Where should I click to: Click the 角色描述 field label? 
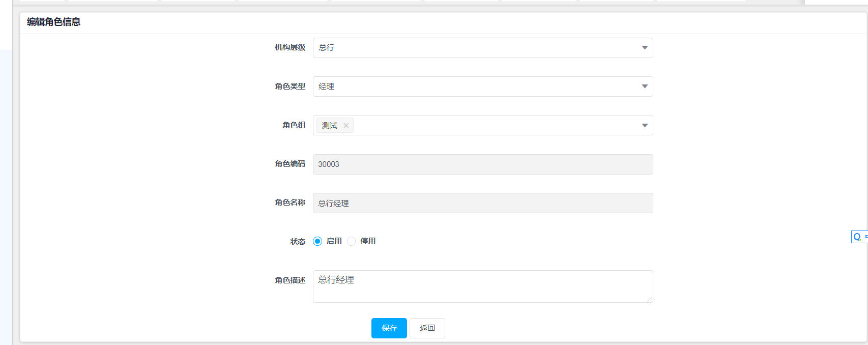point(290,280)
